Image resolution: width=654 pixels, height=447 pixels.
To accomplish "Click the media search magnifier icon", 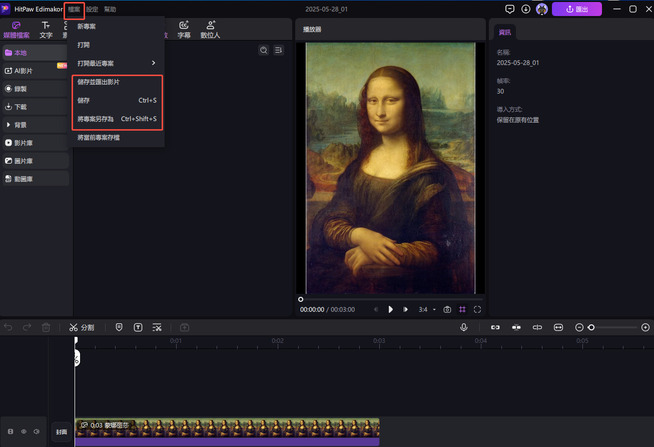I will coord(264,50).
